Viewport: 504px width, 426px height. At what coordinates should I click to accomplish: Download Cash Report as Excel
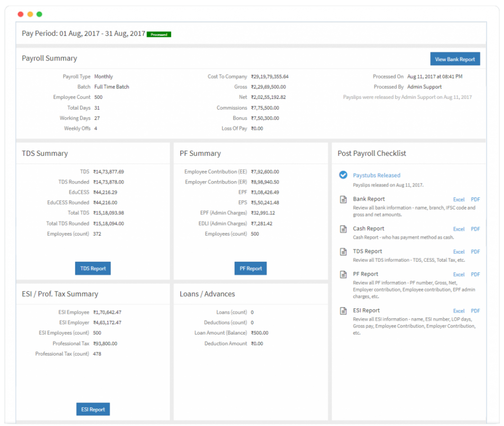click(459, 229)
